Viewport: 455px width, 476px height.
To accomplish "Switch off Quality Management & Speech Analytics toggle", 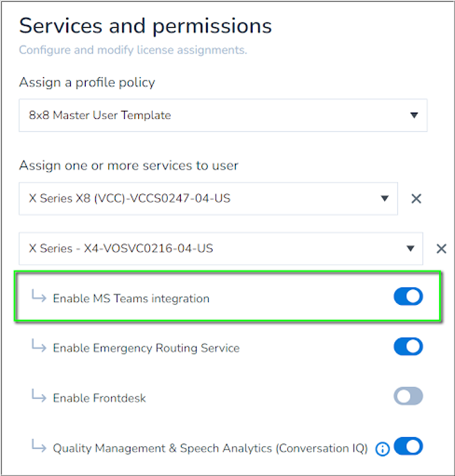I will 408,446.
